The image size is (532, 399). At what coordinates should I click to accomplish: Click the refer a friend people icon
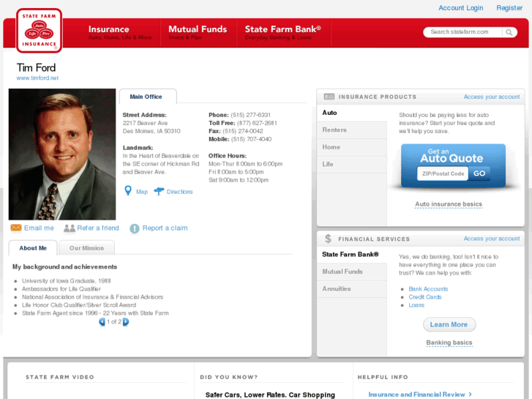click(70, 228)
